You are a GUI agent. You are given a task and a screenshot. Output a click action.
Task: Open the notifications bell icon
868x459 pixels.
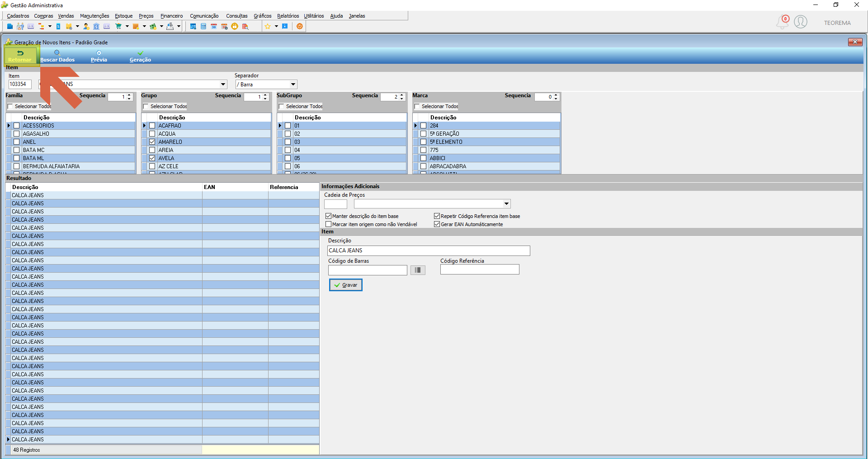(783, 22)
